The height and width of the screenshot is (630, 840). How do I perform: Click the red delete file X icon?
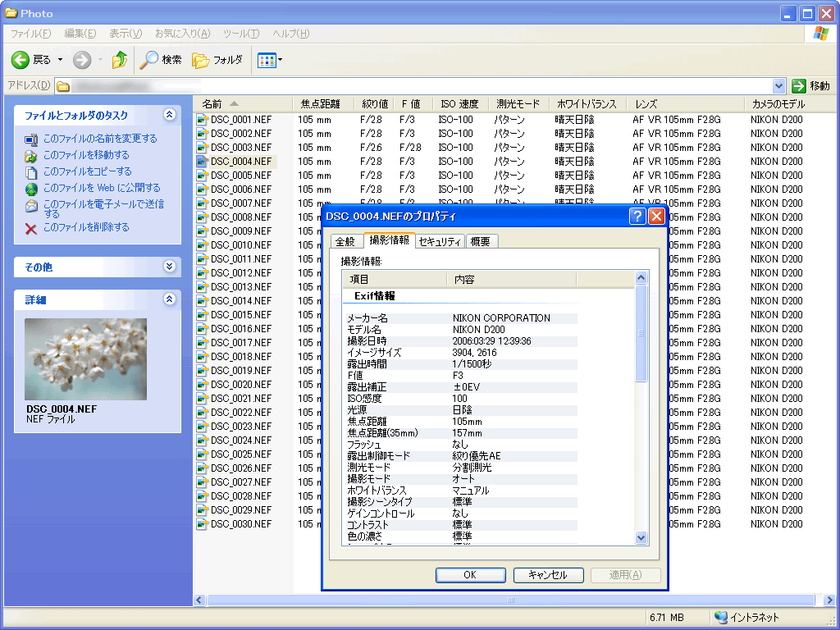click(31, 229)
